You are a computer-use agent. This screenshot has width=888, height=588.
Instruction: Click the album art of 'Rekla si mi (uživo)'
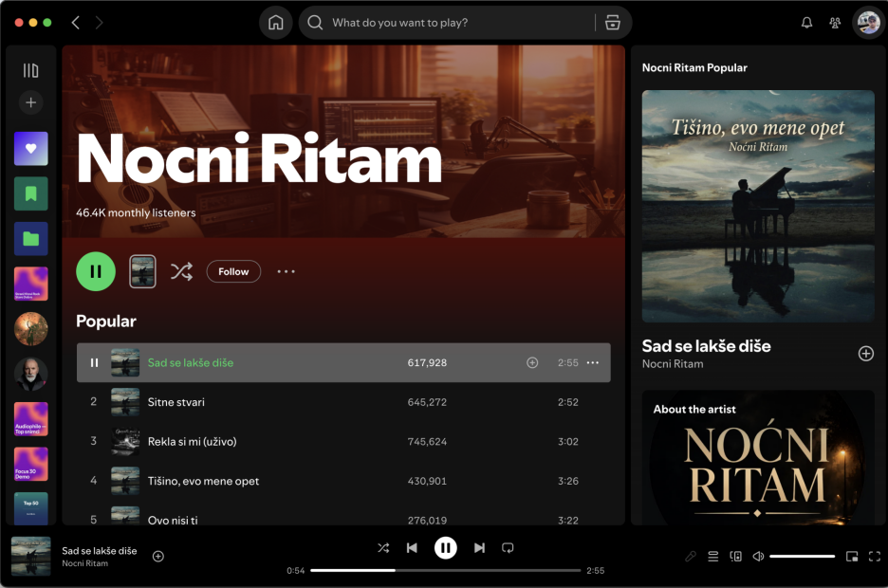[x=125, y=441]
